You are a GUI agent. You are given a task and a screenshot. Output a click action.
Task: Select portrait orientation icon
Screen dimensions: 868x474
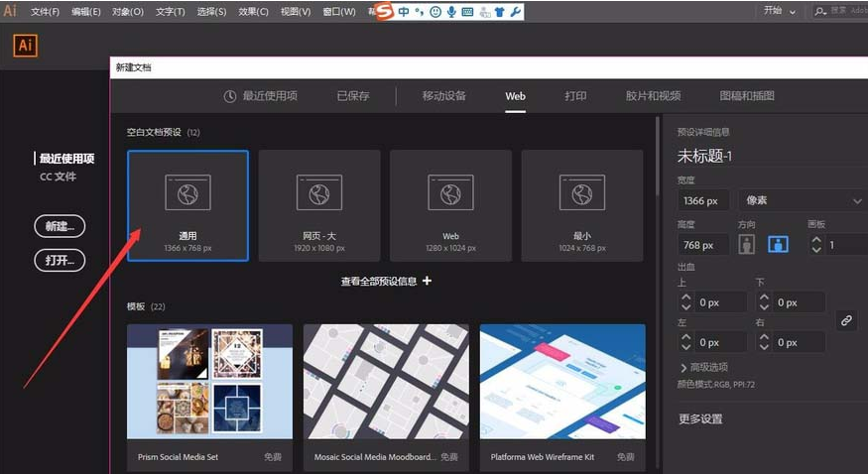[x=747, y=244]
